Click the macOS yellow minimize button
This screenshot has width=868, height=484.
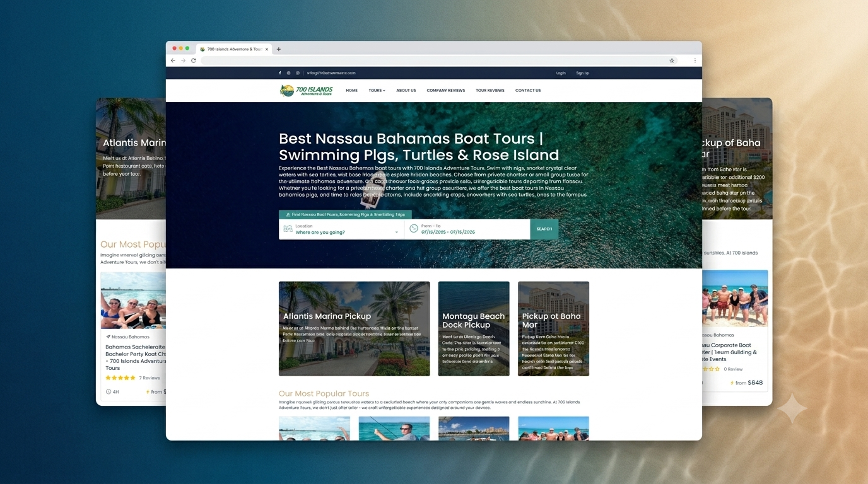coord(181,49)
